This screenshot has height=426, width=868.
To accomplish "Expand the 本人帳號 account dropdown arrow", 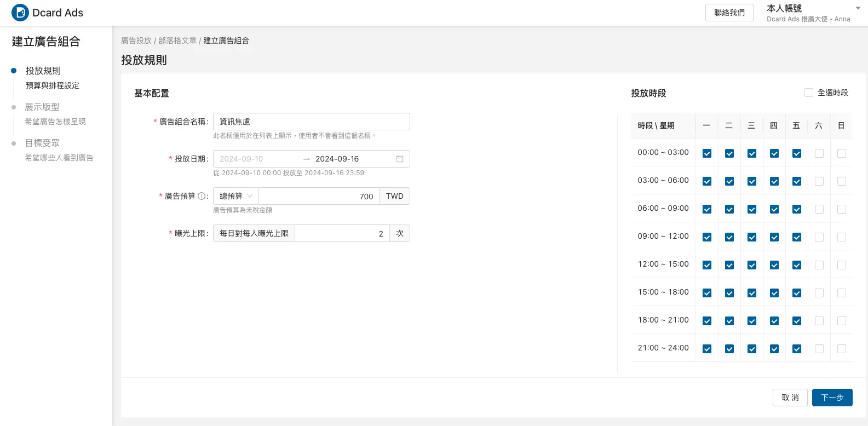I will point(858,8).
